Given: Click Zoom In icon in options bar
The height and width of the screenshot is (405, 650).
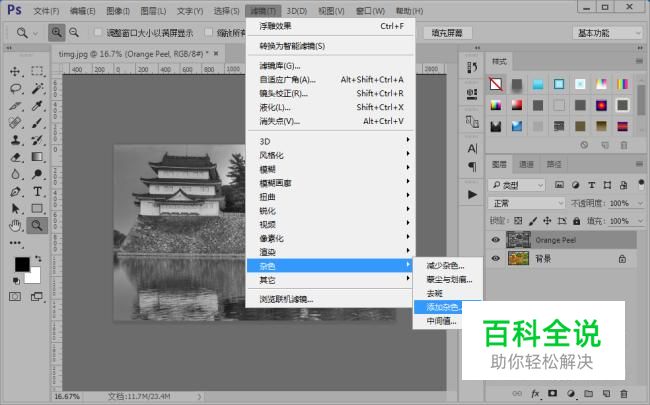Looking at the screenshot, I should click(x=56, y=32).
